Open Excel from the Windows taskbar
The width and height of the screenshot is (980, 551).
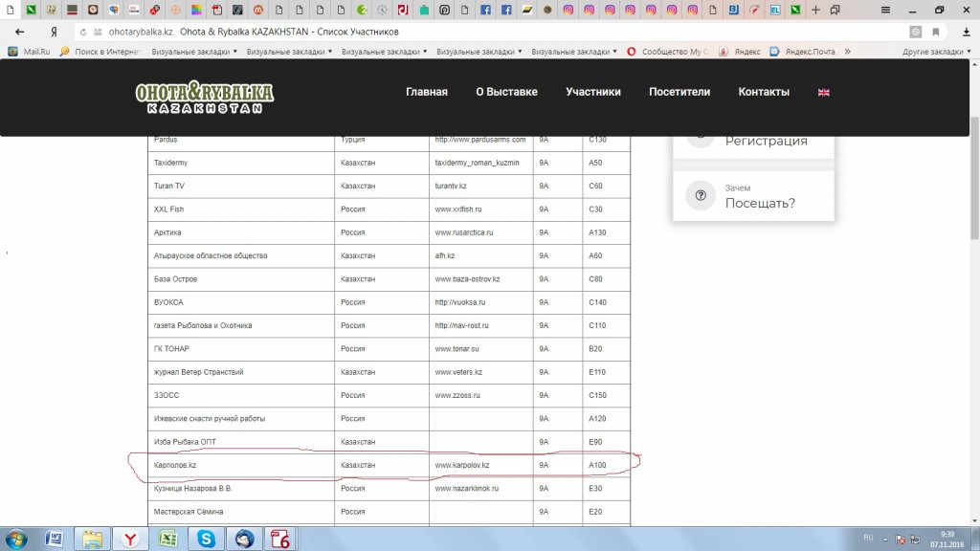click(167, 540)
